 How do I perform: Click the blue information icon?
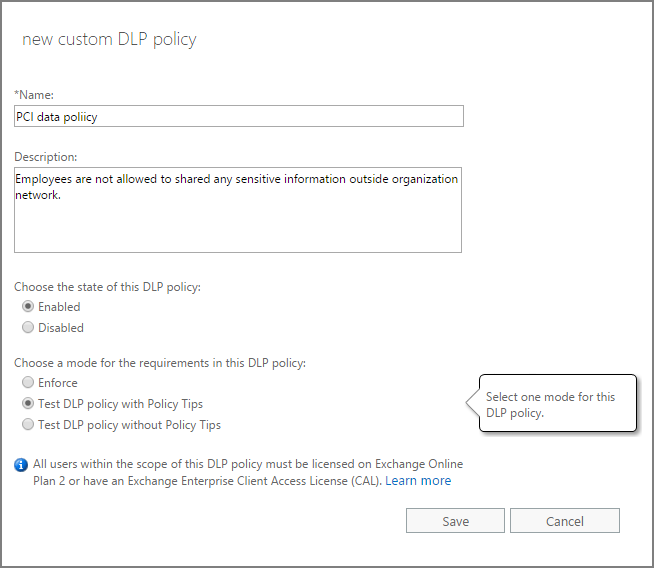[x=21, y=465]
